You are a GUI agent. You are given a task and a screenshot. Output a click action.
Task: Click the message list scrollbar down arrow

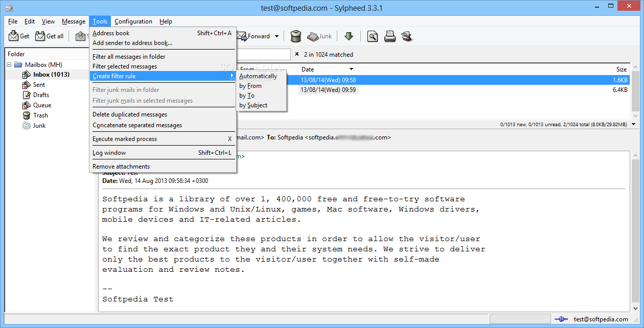point(635,115)
